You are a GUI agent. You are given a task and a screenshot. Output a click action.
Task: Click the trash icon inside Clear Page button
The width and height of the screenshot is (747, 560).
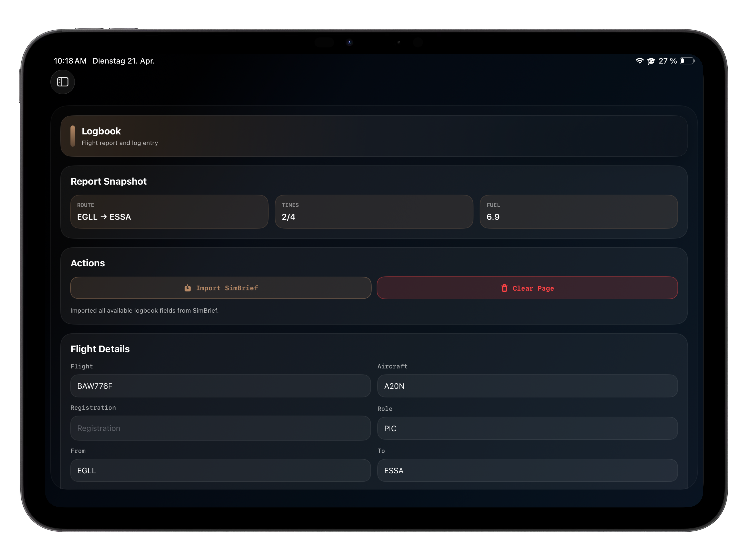pyautogui.click(x=504, y=288)
